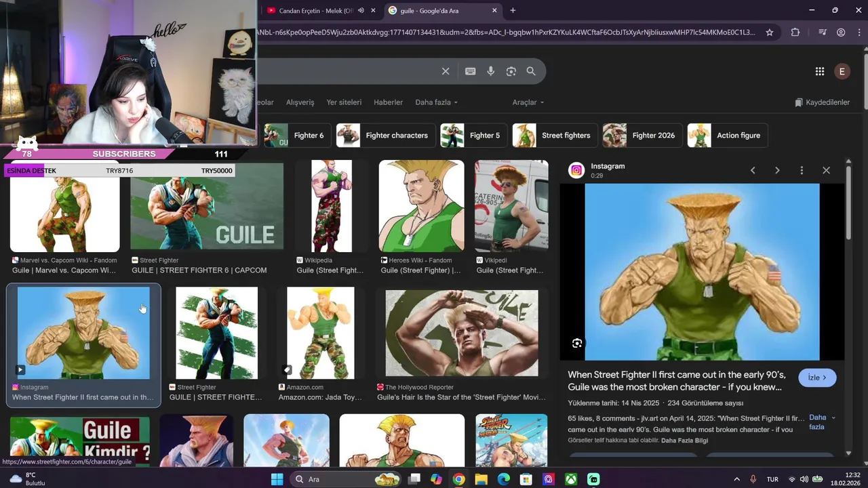Close the Candan Erçetin YouTube tab
This screenshot has width=868, height=488.
(373, 10)
